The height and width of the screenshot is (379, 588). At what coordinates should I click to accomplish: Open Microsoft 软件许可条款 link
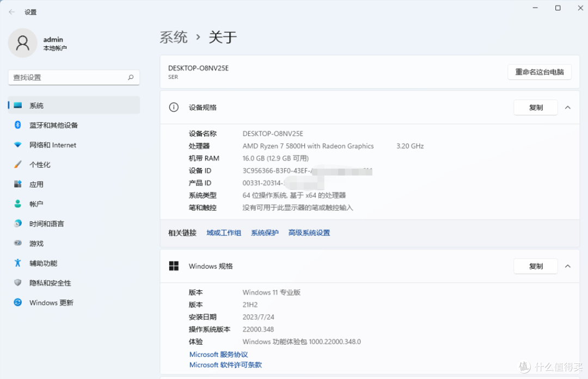click(x=225, y=365)
